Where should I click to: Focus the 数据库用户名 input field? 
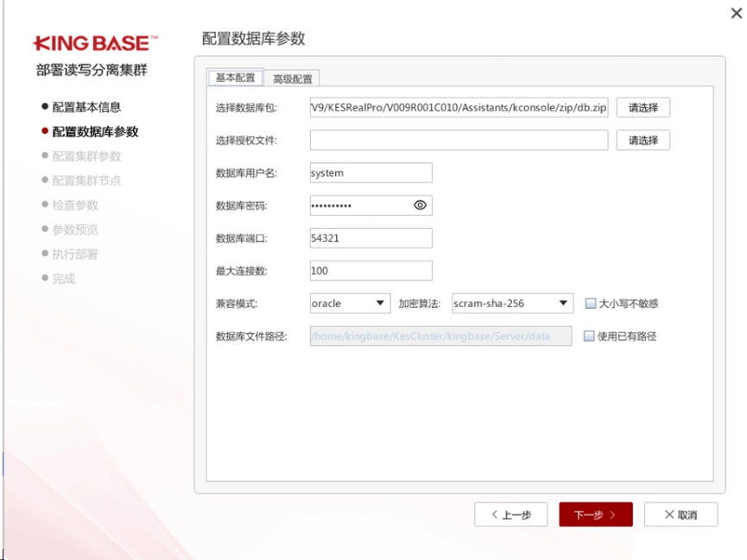(370, 173)
